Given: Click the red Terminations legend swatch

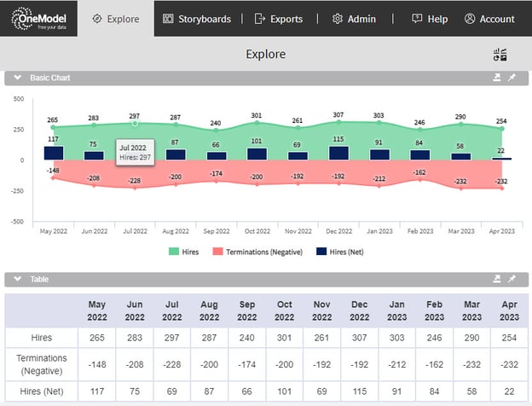Looking at the screenshot, I should click(x=217, y=252).
